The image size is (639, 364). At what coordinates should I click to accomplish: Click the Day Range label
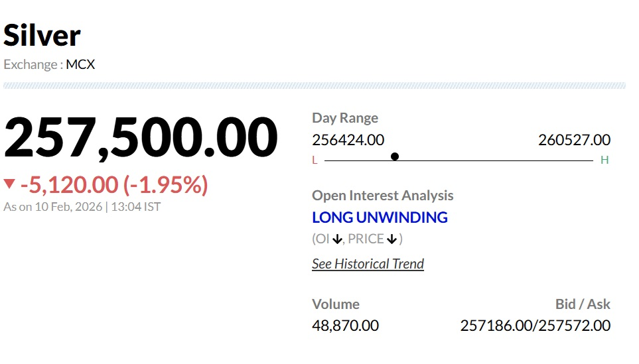pyautogui.click(x=345, y=118)
